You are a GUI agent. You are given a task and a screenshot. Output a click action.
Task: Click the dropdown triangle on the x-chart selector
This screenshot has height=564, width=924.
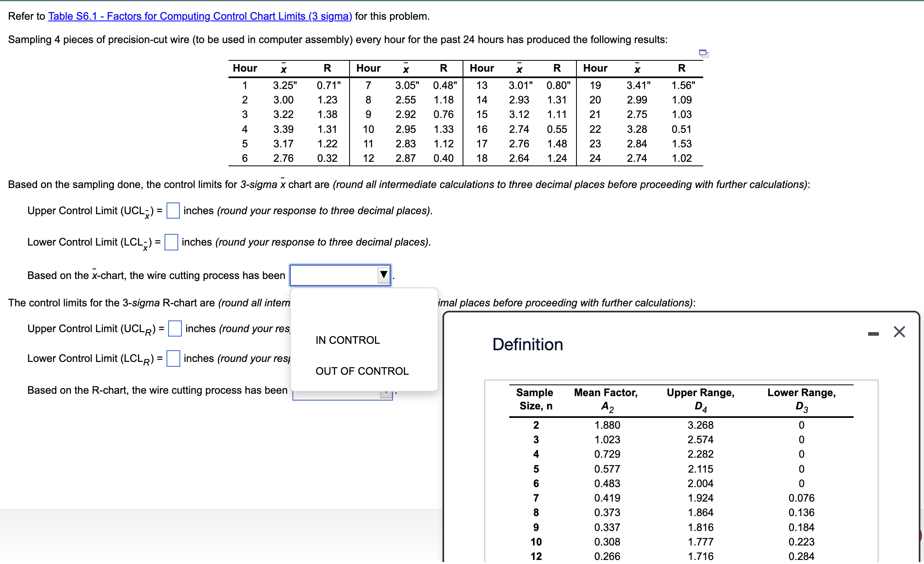click(x=383, y=275)
